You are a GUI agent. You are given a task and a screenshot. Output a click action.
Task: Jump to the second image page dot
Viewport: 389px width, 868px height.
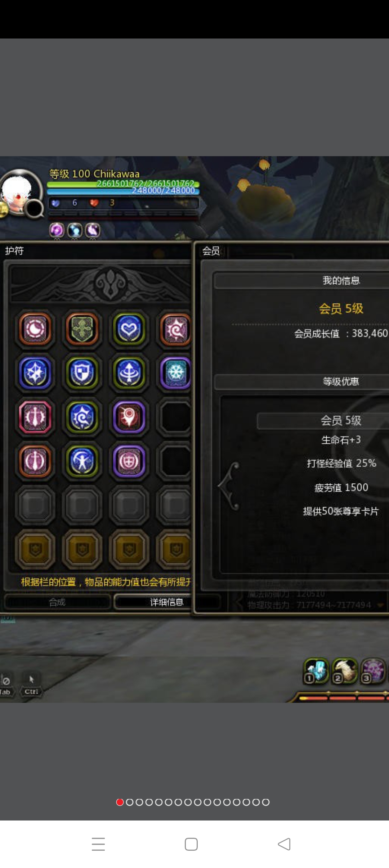pyautogui.click(x=130, y=802)
